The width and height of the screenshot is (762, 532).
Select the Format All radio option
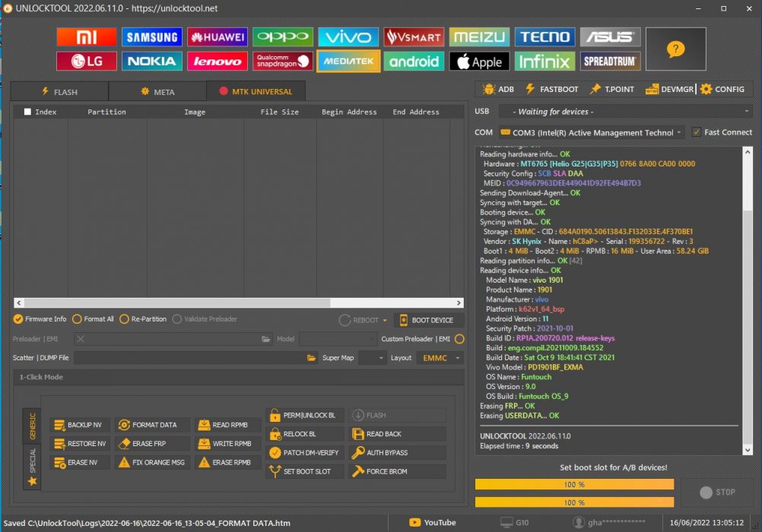[x=93, y=319]
